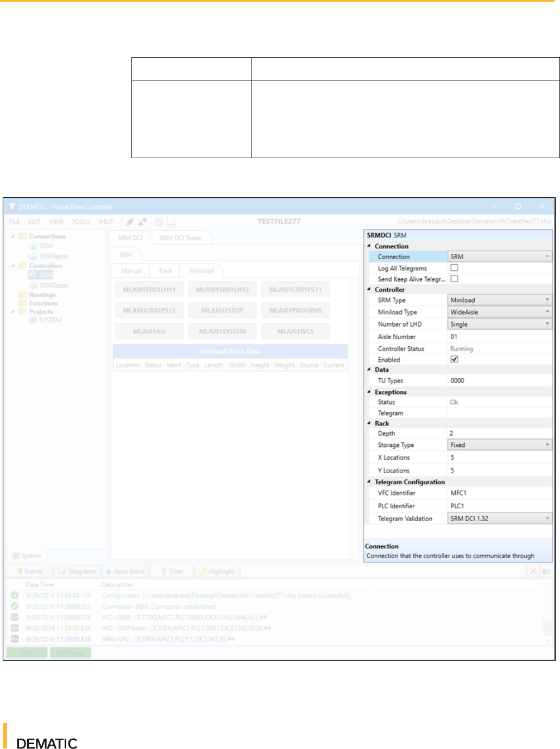The image size is (560, 749).
Task: Click the Routings folder icon
Action: pos(23,295)
